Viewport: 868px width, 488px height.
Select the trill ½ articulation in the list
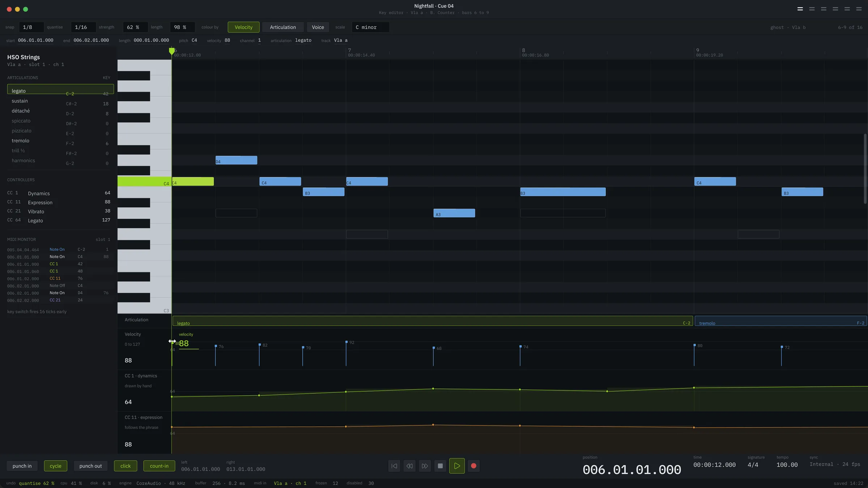[x=60, y=151]
